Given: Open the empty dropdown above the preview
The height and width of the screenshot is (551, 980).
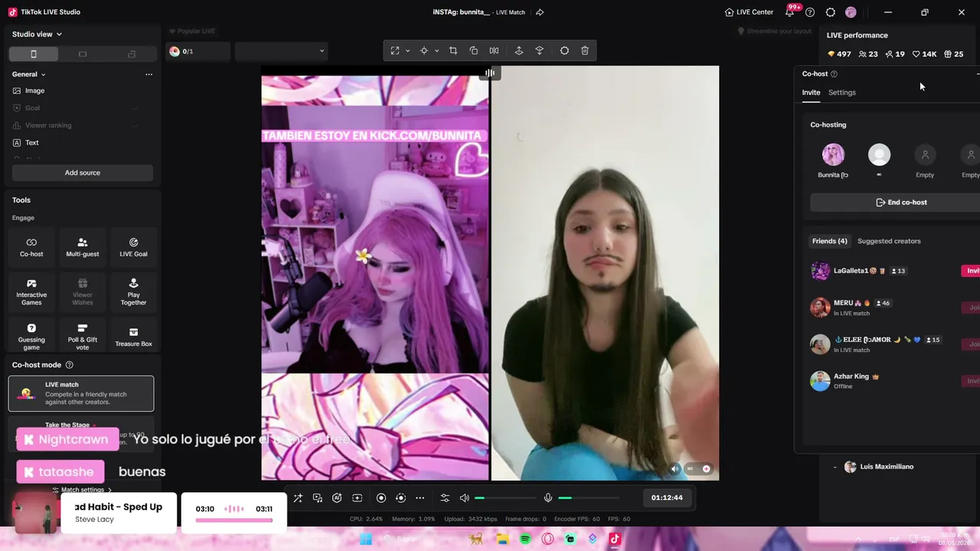Looking at the screenshot, I should pos(282,51).
